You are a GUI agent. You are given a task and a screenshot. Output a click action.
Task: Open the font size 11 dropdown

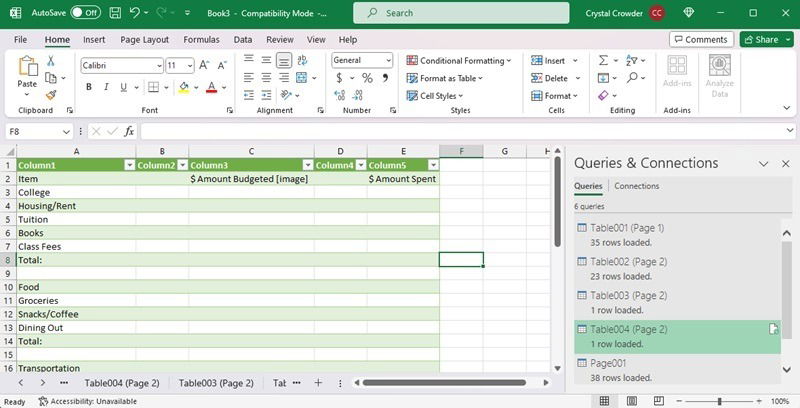point(190,65)
